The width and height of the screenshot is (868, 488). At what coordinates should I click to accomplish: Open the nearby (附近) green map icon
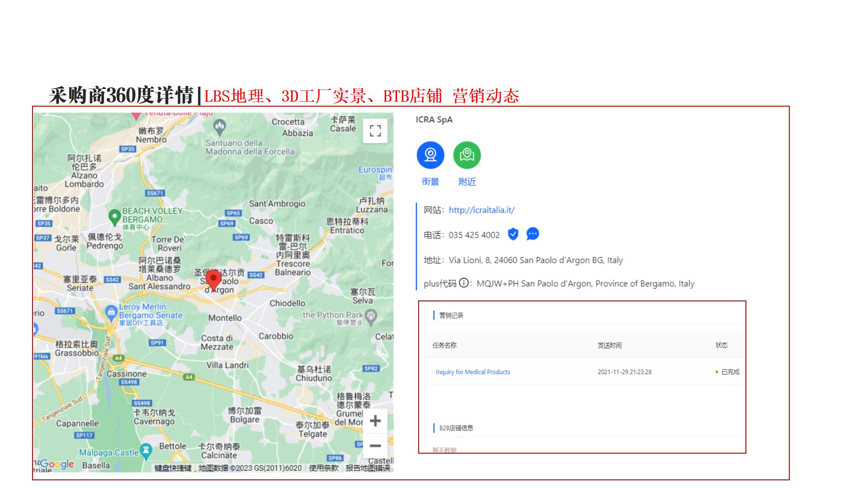467,155
